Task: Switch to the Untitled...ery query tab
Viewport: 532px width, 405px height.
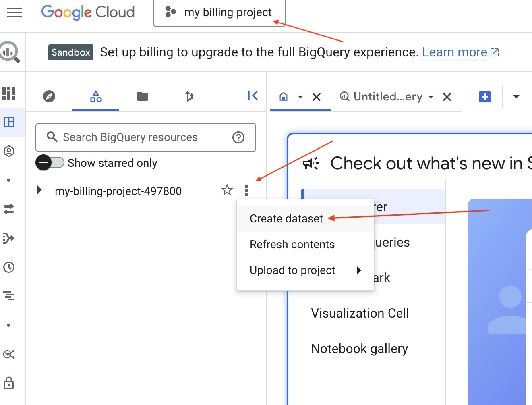Action: point(382,97)
